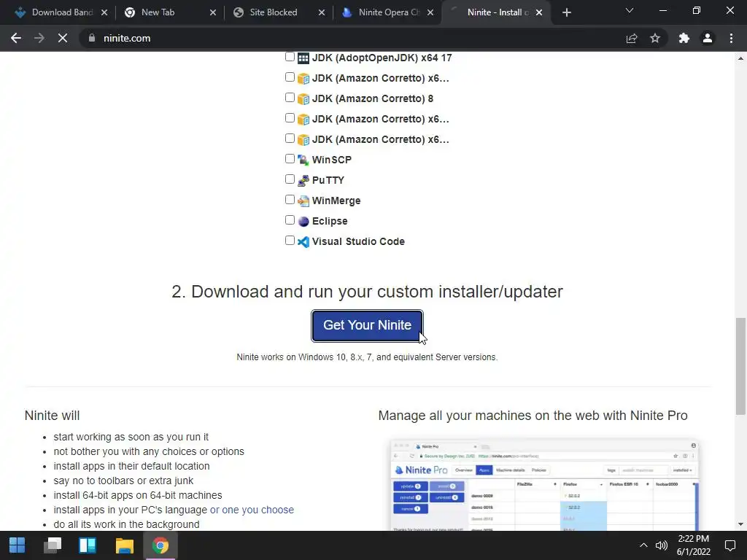Open the Extensions puzzle icon
Viewport: 747px width, 560px height.
(684, 38)
